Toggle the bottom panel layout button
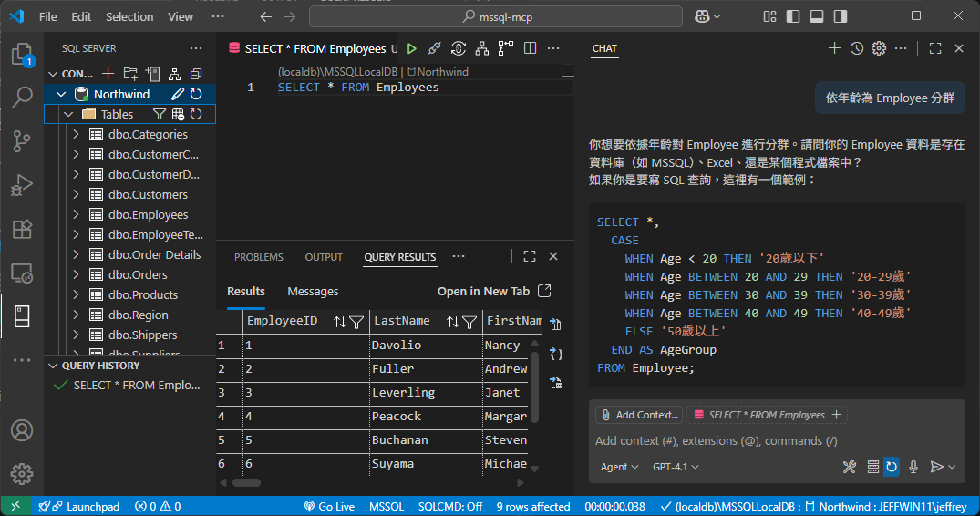Screen dimensions: 980x516 click(816, 16)
